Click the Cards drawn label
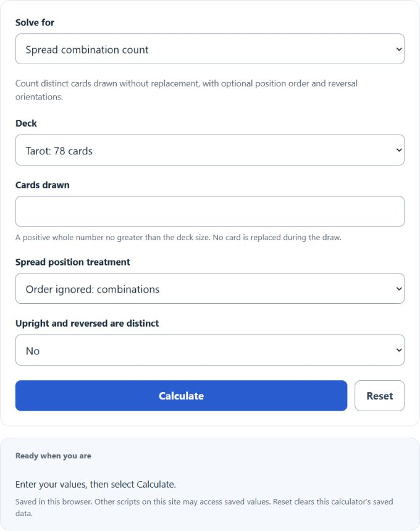The width and height of the screenshot is (420, 531). 43,185
